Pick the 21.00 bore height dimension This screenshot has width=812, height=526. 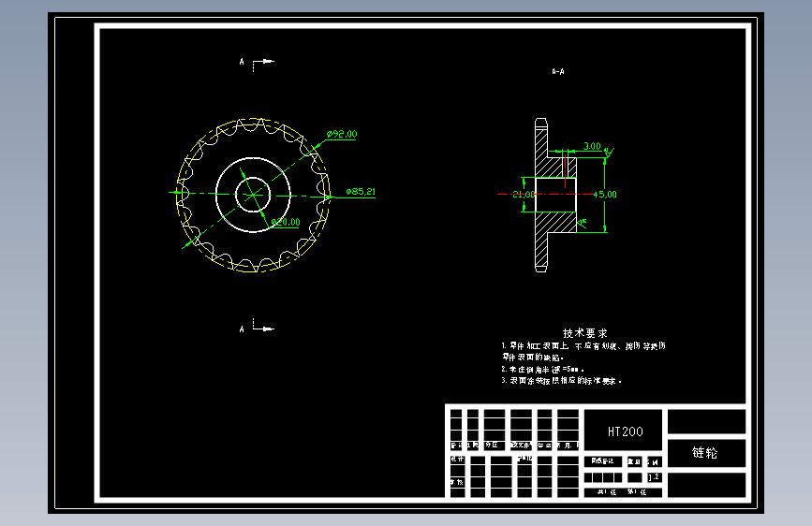coord(523,195)
